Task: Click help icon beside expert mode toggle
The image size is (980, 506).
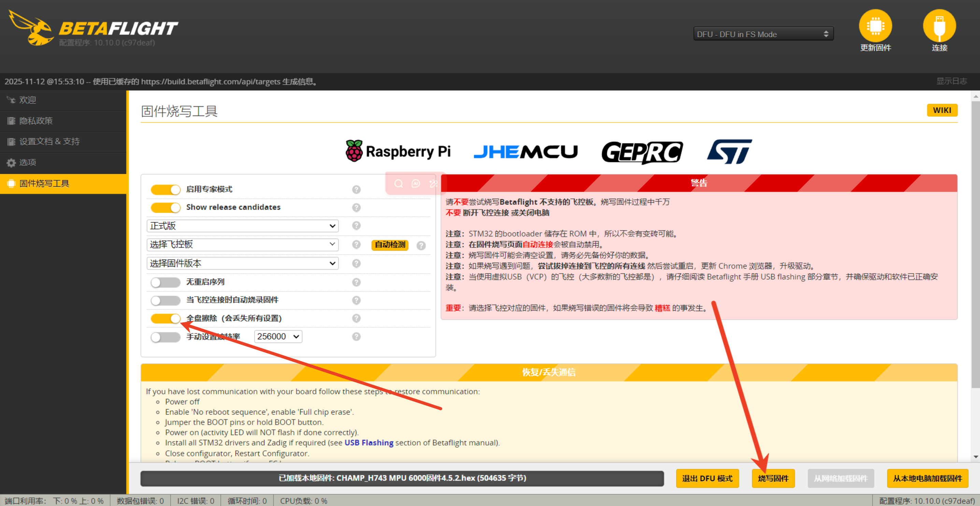Action: click(x=356, y=189)
